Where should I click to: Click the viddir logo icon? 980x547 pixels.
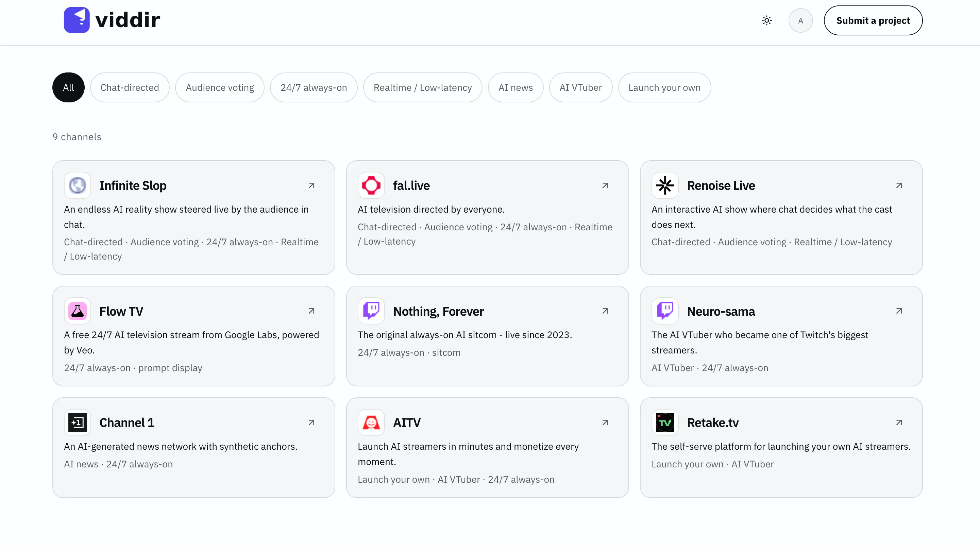tap(77, 20)
